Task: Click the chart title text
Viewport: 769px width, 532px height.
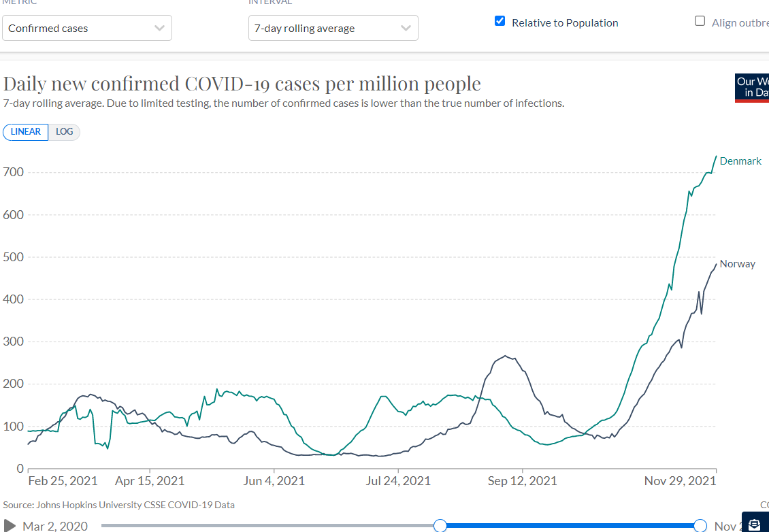Action: coord(242,84)
